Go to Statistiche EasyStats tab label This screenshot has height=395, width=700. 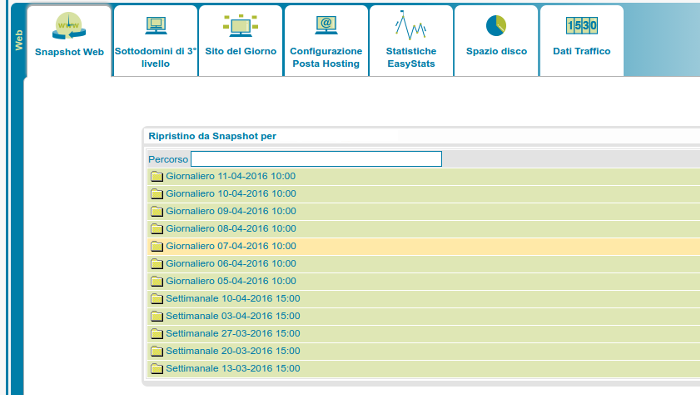pyautogui.click(x=411, y=57)
